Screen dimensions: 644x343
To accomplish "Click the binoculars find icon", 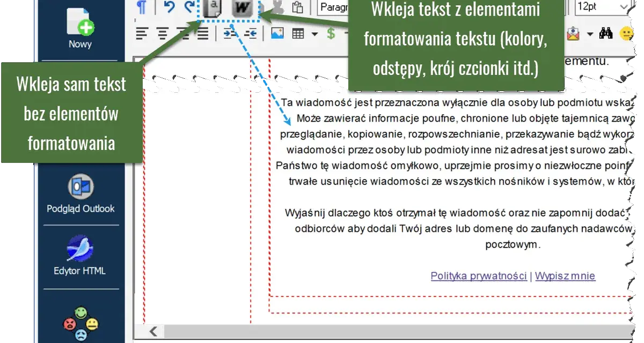I will pos(606,33).
